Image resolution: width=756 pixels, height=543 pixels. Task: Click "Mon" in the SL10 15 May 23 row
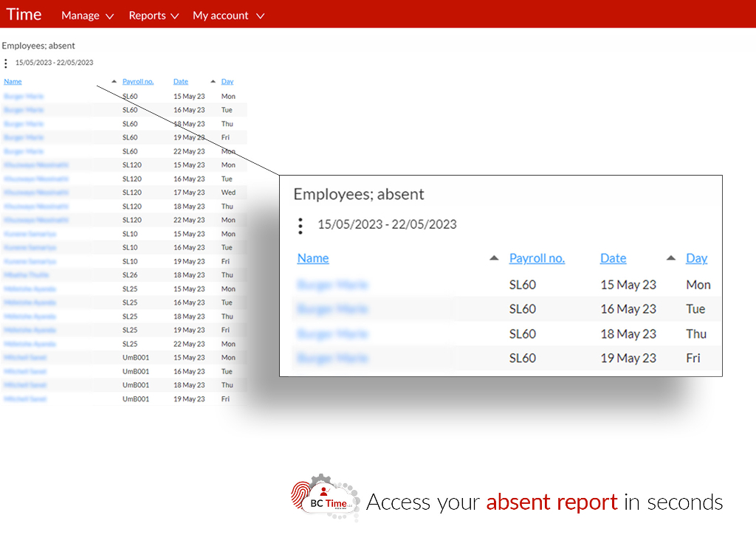click(x=229, y=234)
